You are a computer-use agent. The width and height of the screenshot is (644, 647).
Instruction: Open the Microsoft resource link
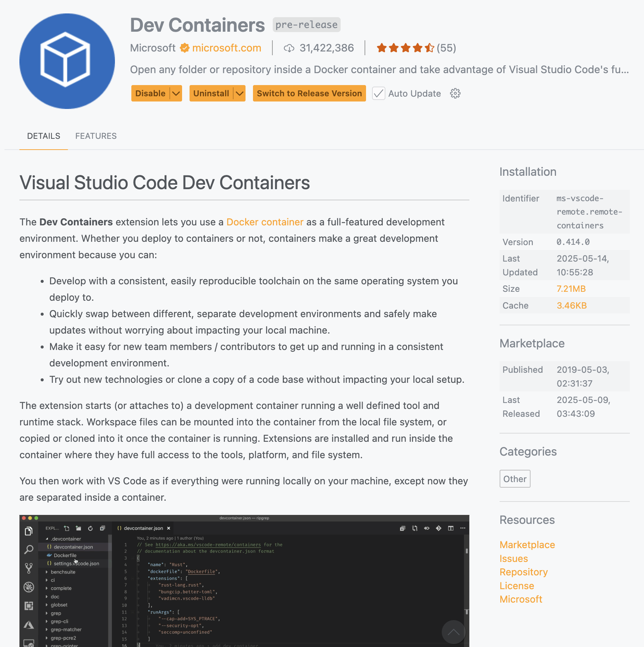521,599
